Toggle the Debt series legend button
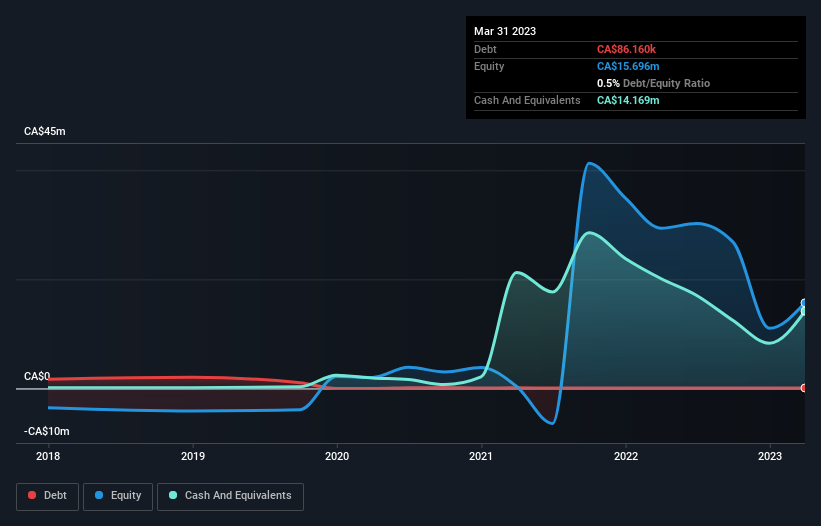Viewport: 821px width, 526px height. pyautogui.click(x=48, y=496)
